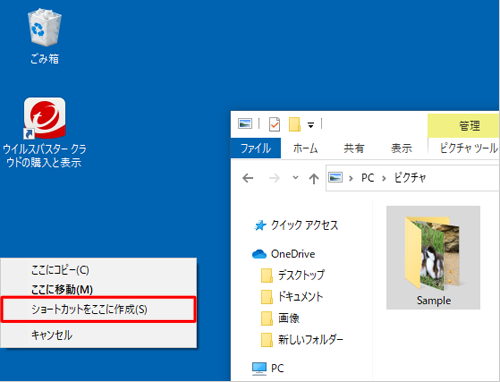Click the Sample folder name label
The height and width of the screenshot is (382, 500).
tap(434, 300)
